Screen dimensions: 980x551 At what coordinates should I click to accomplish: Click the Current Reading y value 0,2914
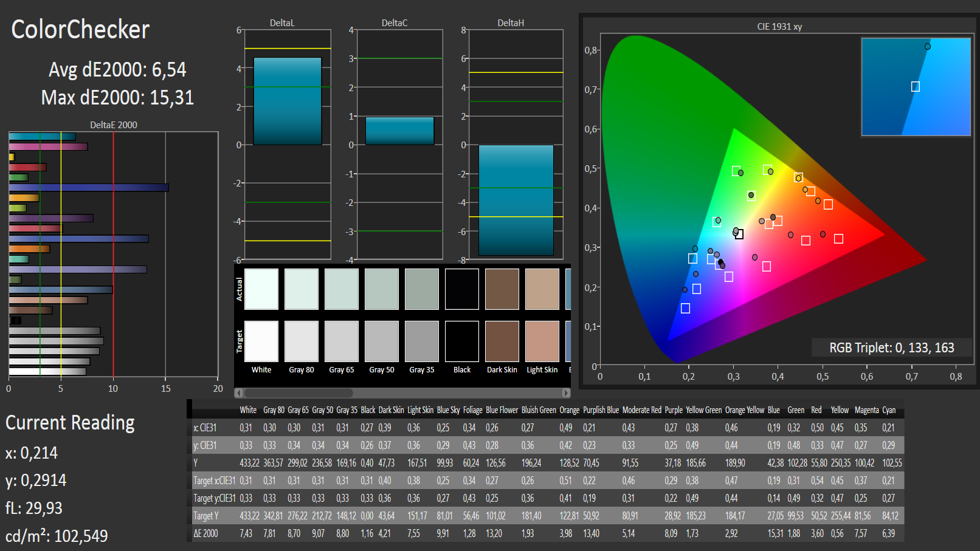point(44,480)
